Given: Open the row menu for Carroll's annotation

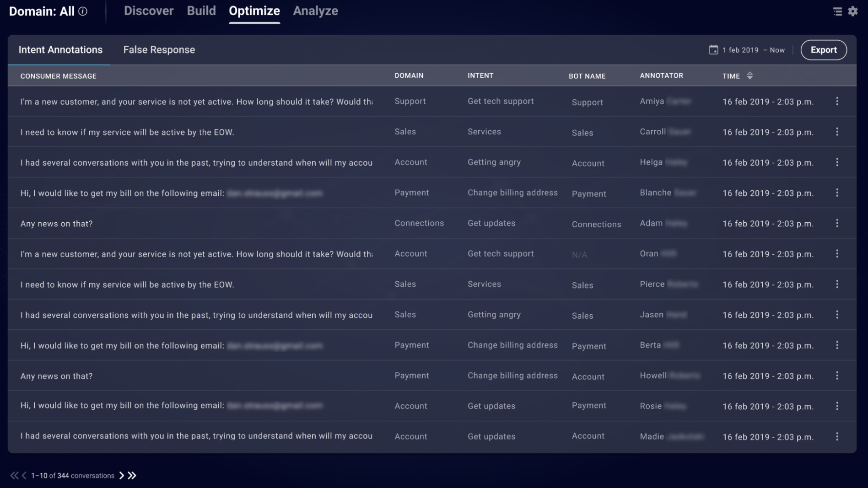Looking at the screenshot, I should click(x=837, y=132).
